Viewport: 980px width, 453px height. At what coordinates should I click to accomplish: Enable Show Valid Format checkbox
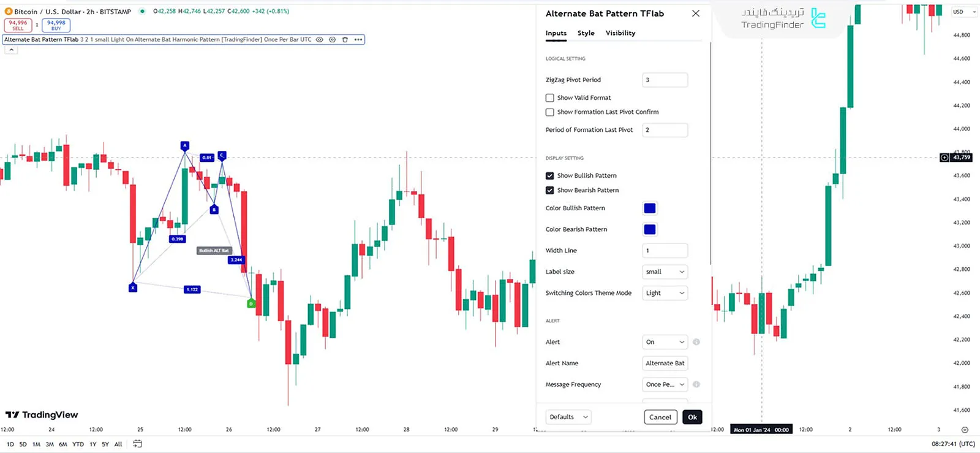click(x=550, y=98)
